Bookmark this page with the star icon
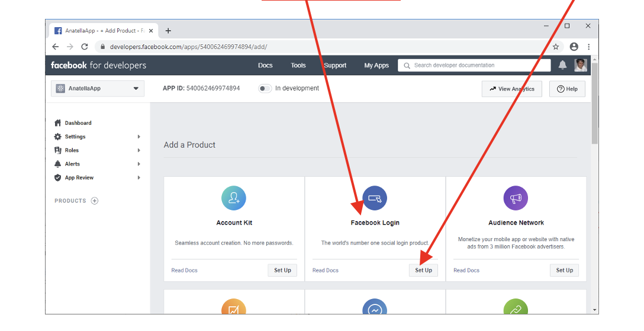 pos(556,47)
